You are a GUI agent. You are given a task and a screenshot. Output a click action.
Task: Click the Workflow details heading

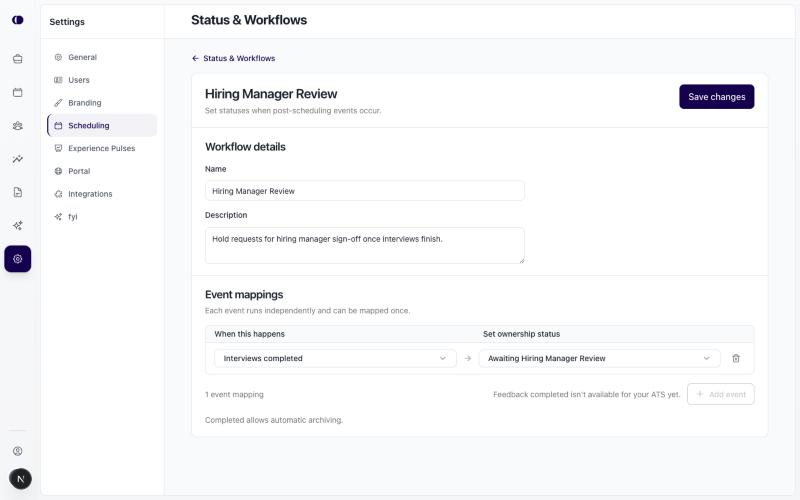(x=245, y=147)
